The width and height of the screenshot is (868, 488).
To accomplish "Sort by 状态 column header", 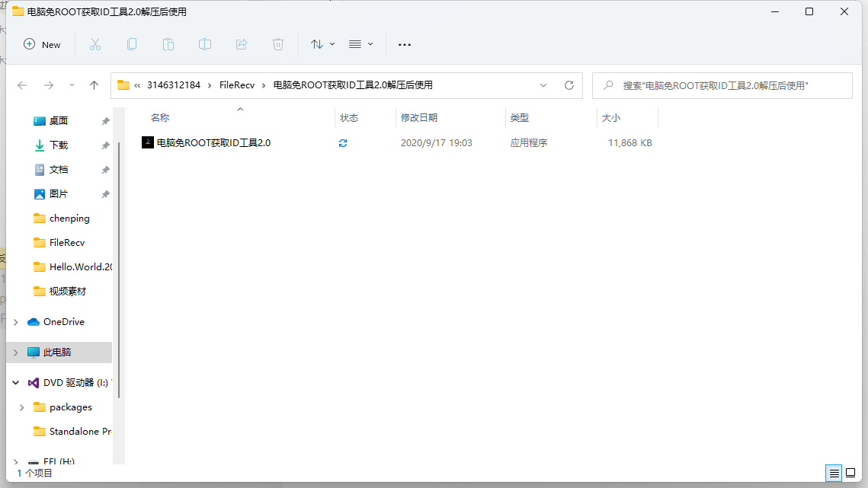I will [349, 118].
